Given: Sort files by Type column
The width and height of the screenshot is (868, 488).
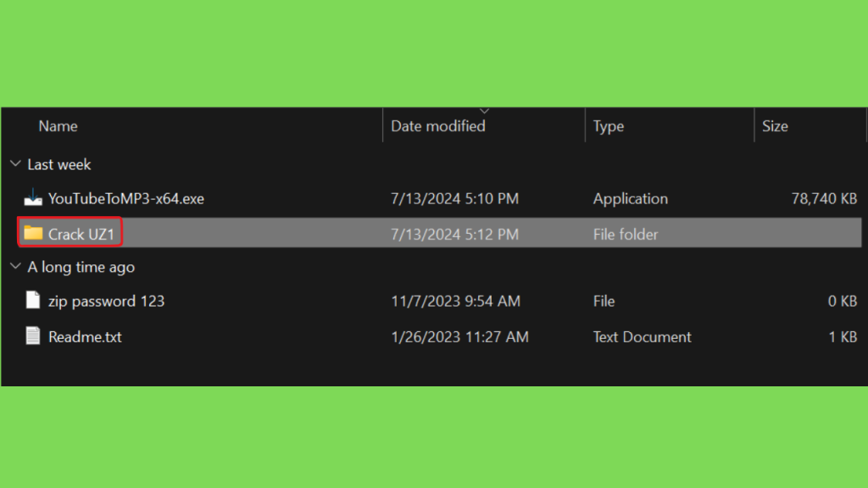Looking at the screenshot, I should coord(609,126).
